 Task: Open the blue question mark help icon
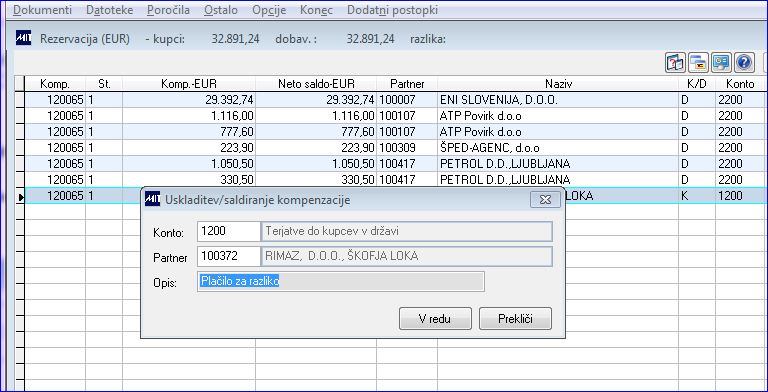(744, 63)
